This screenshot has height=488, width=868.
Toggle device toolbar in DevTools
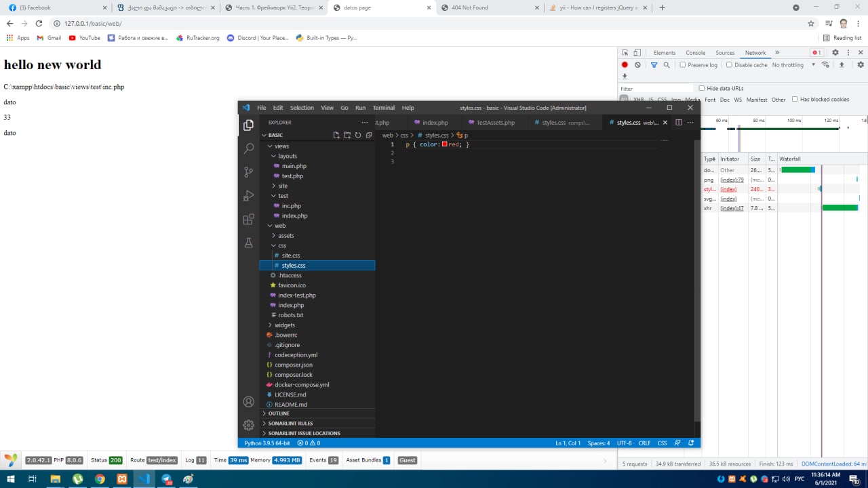tap(637, 53)
